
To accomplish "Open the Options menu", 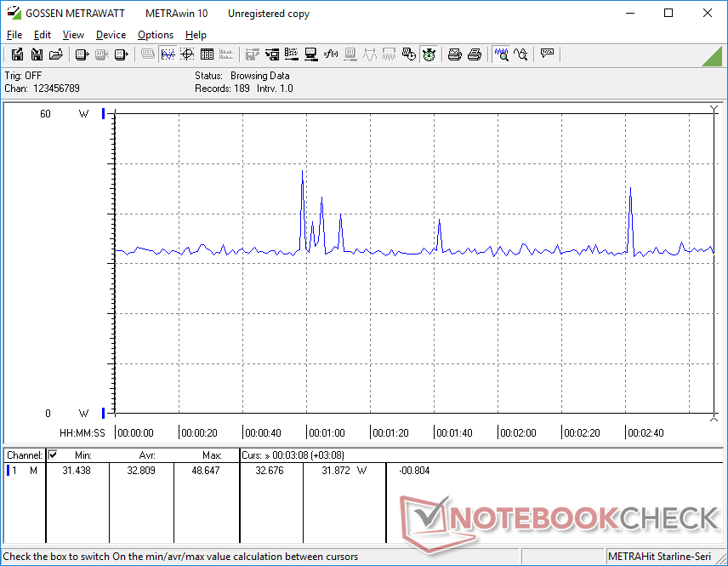I will [x=156, y=35].
